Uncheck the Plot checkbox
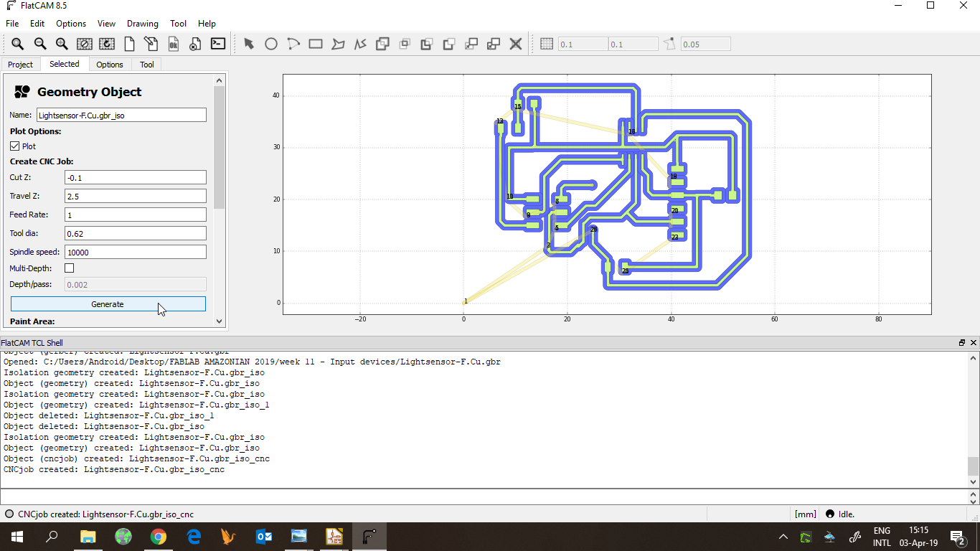The width and height of the screenshot is (980, 551). 15,146
